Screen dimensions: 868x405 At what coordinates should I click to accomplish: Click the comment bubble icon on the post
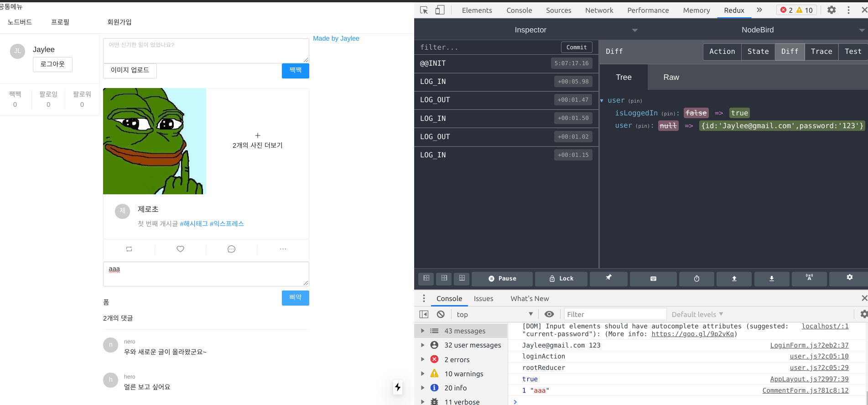pos(231,249)
